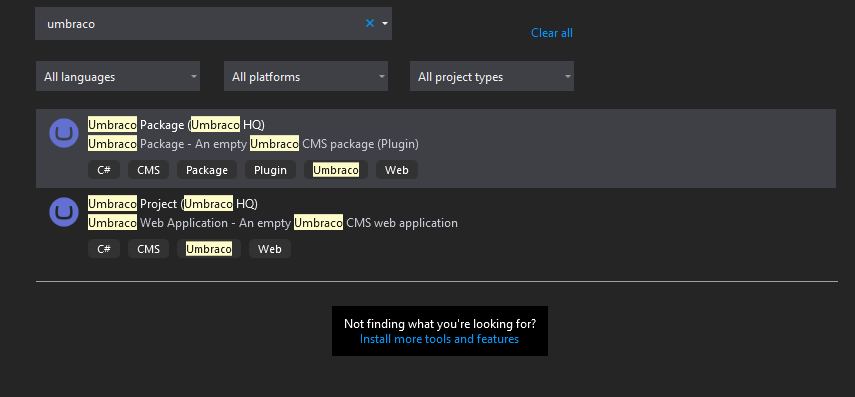Click the empty Umbraco CMS package description
Viewport: 855px width, 397px height.
(253, 145)
